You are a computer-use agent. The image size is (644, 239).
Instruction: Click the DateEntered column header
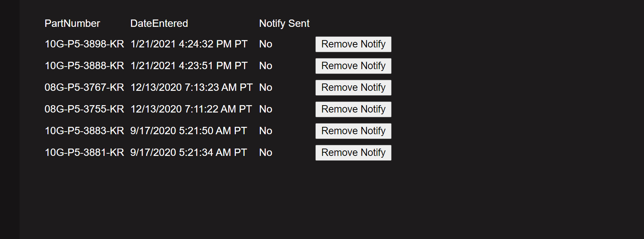[x=159, y=24]
